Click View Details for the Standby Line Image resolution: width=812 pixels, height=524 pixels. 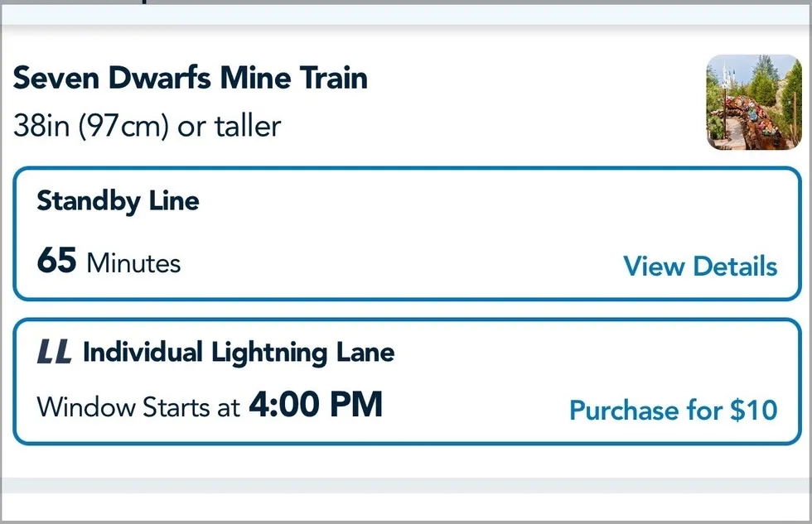point(700,266)
